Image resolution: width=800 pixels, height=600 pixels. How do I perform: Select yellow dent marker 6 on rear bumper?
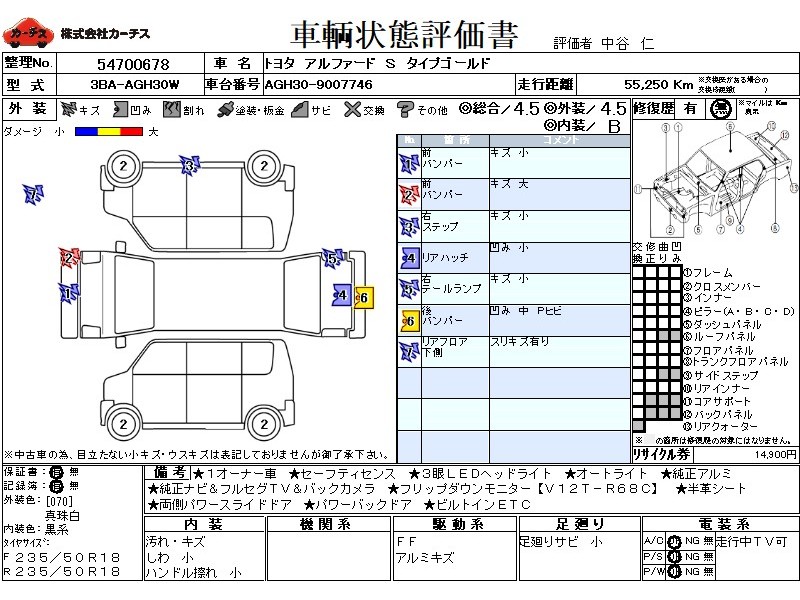pyautogui.click(x=363, y=297)
